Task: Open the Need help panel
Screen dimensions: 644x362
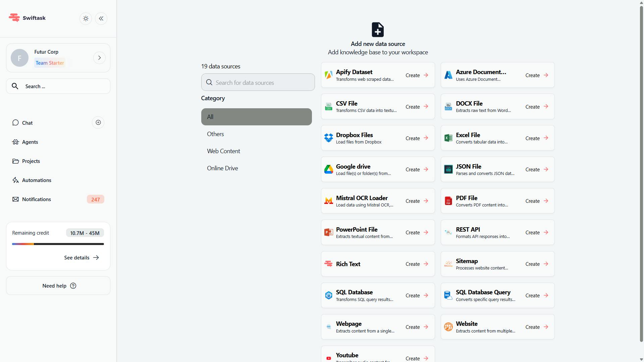Action: click(x=58, y=286)
